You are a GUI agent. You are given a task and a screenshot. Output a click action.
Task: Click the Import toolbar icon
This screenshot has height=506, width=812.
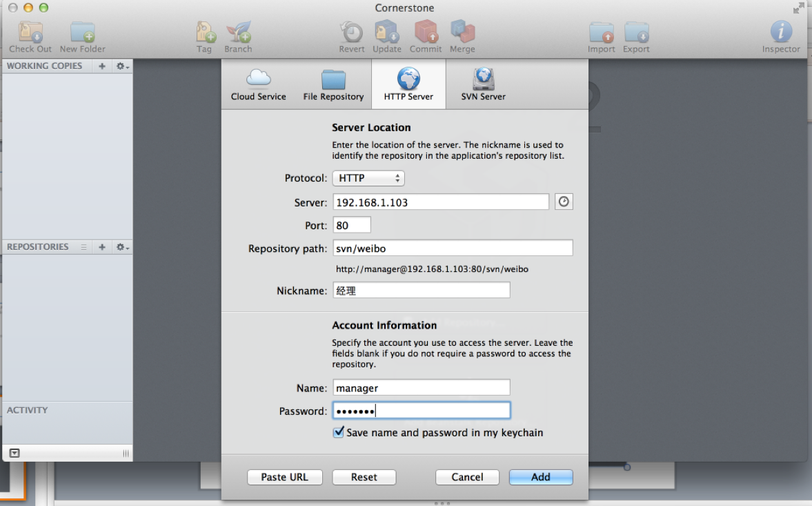(x=601, y=32)
